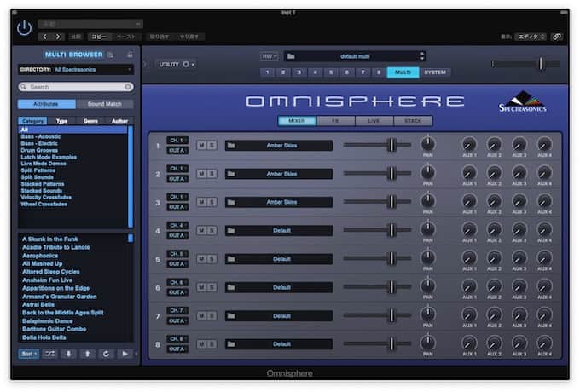Open the CH 4 channel dropdown for part 4
Viewport: 580px width, 392px height.
(177, 225)
